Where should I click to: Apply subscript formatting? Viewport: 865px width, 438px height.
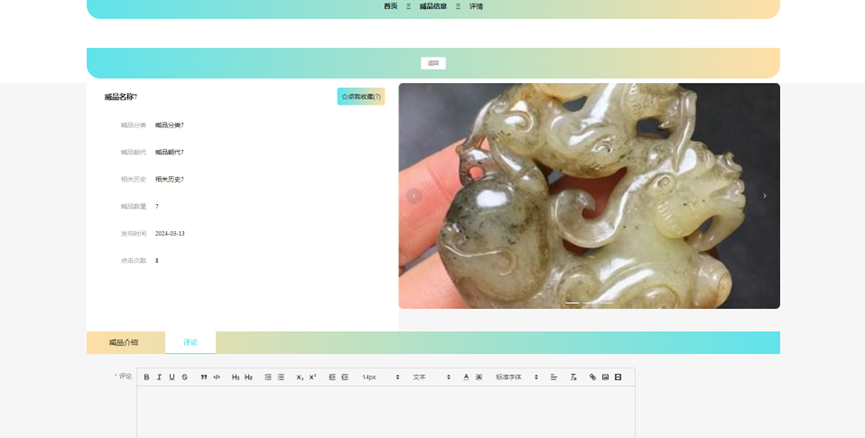(x=300, y=377)
